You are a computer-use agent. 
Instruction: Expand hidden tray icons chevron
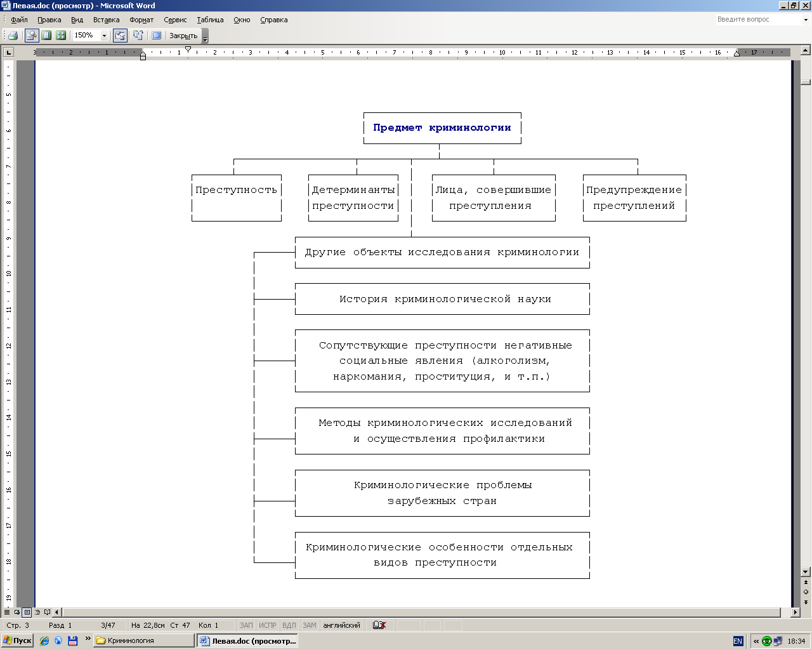756,641
